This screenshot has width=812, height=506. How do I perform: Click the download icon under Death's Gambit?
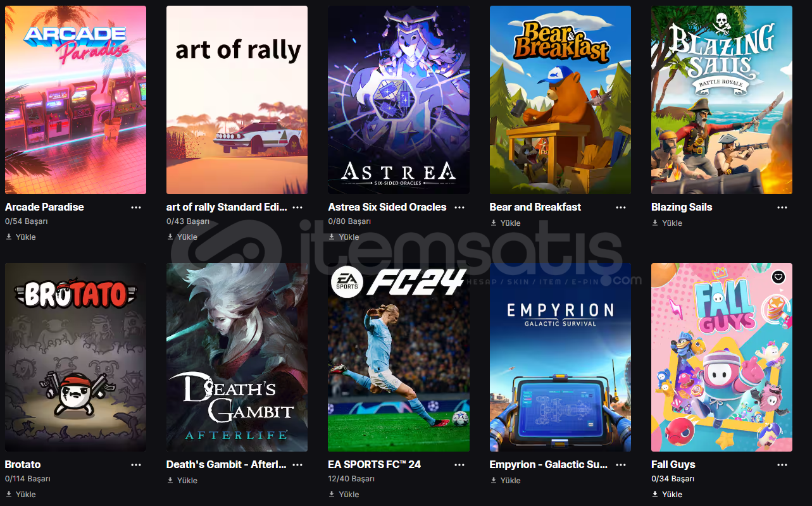coord(170,480)
